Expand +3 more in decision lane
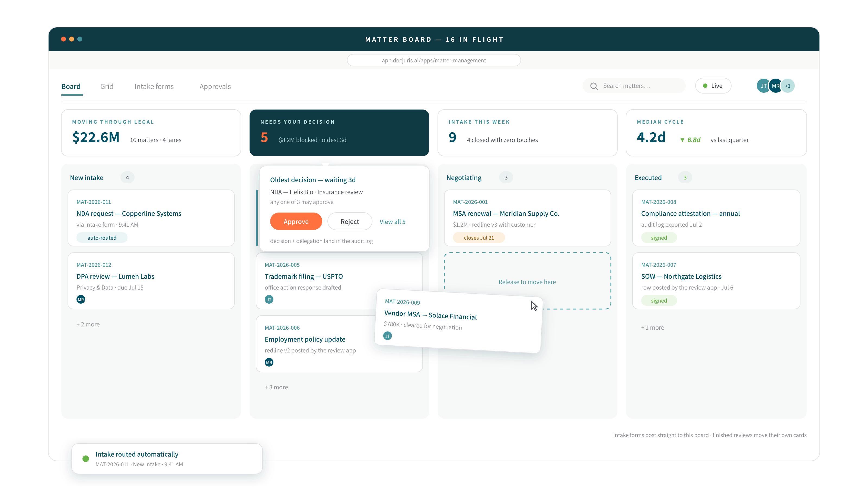 click(276, 387)
